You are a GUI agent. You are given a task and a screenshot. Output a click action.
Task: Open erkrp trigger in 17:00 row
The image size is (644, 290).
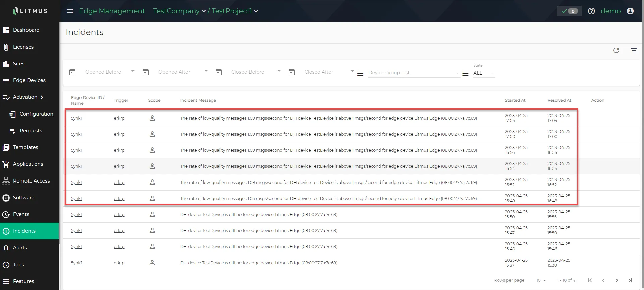click(x=119, y=134)
